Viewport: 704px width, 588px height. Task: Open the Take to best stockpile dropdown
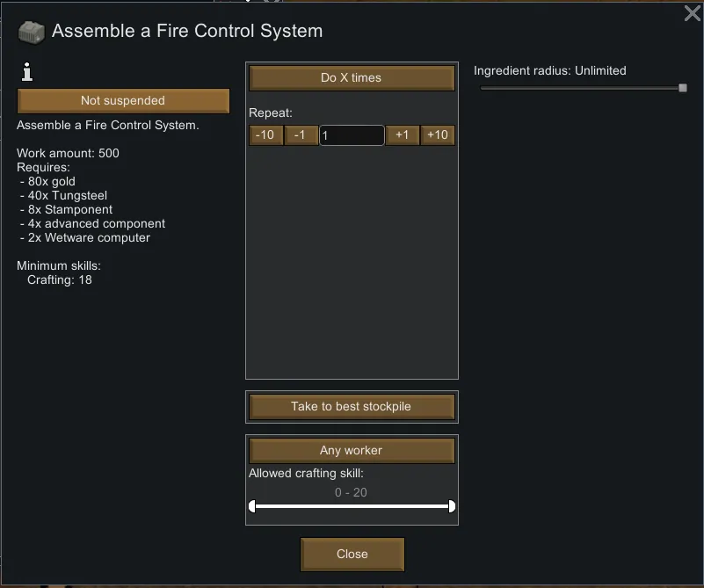tap(352, 407)
